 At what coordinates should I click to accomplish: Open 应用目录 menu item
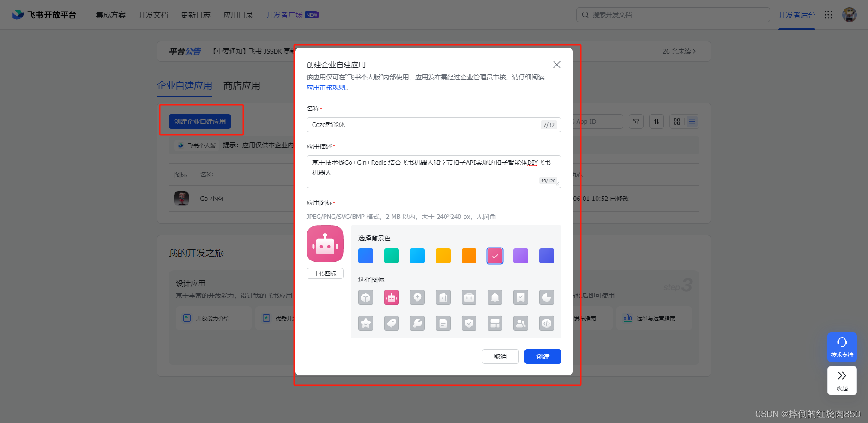pos(238,15)
